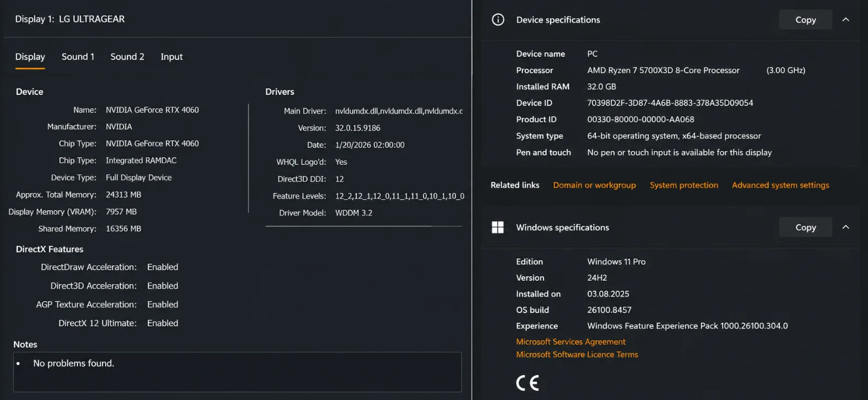Select the 'No pen or touch input' value
This screenshot has height=400, width=868.
(x=679, y=153)
